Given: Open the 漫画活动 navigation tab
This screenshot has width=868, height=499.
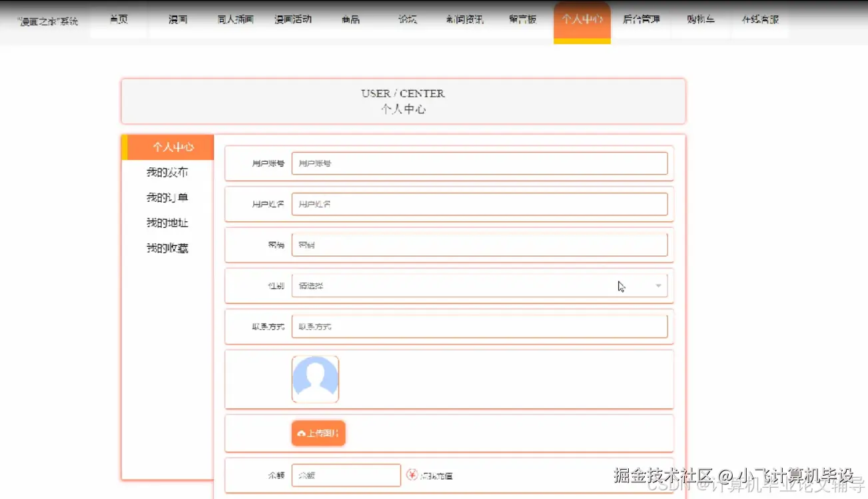Looking at the screenshot, I should point(292,20).
